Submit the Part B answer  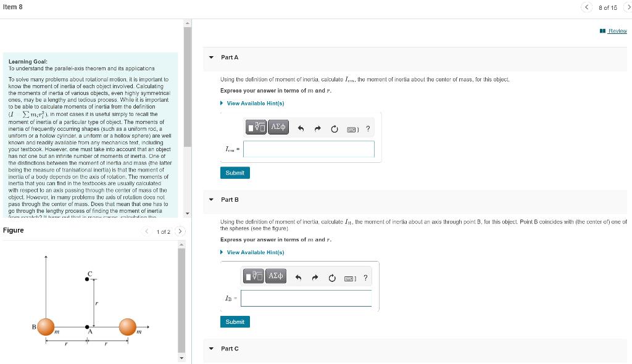(235, 321)
